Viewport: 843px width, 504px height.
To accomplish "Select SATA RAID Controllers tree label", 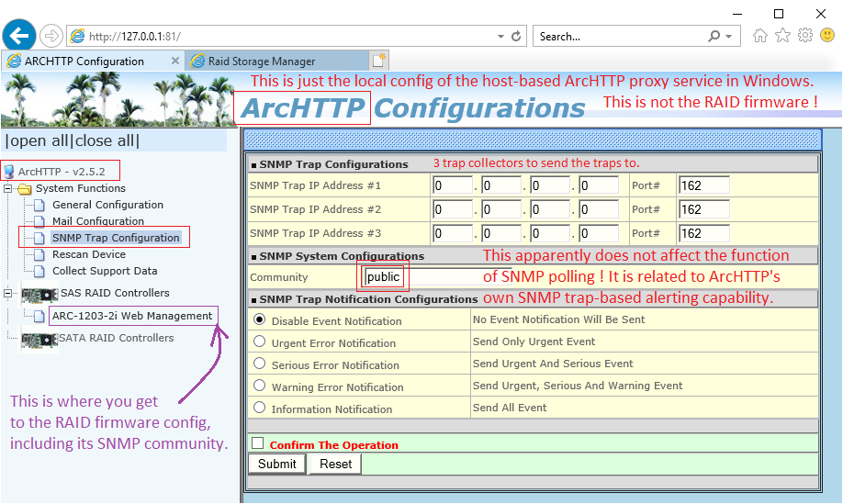I will pos(116,338).
